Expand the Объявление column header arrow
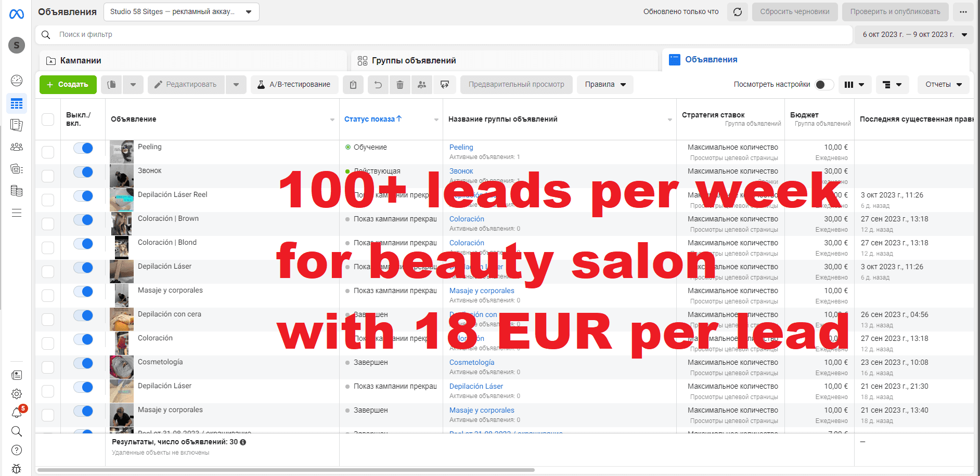Screen dimensions: 980x476 click(x=332, y=120)
